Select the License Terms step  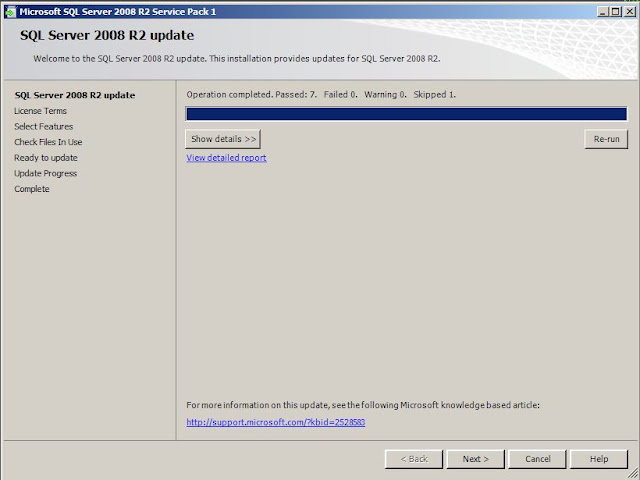pos(40,111)
